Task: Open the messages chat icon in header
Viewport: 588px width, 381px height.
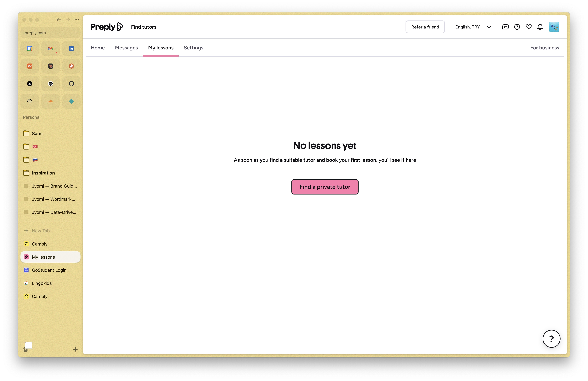Action: pos(505,27)
